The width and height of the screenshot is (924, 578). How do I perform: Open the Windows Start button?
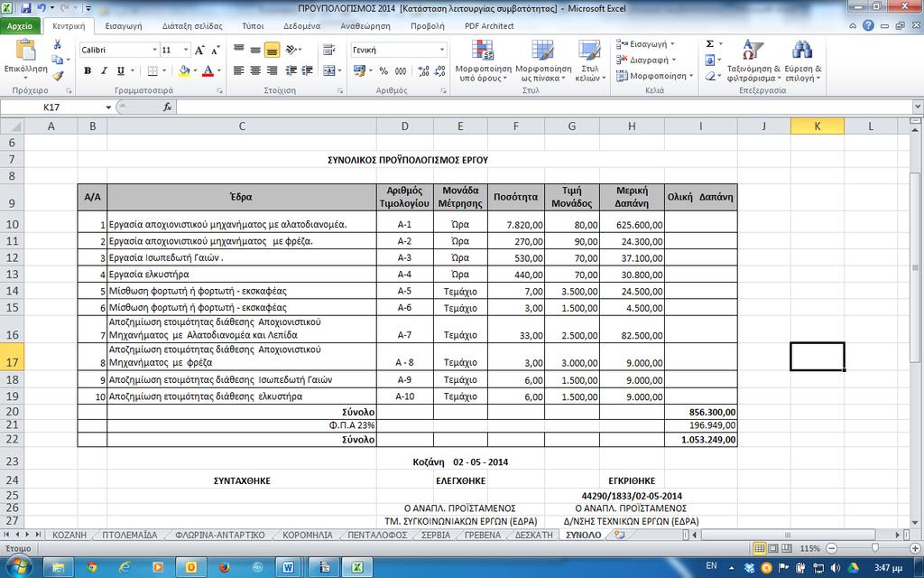click(x=18, y=566)
